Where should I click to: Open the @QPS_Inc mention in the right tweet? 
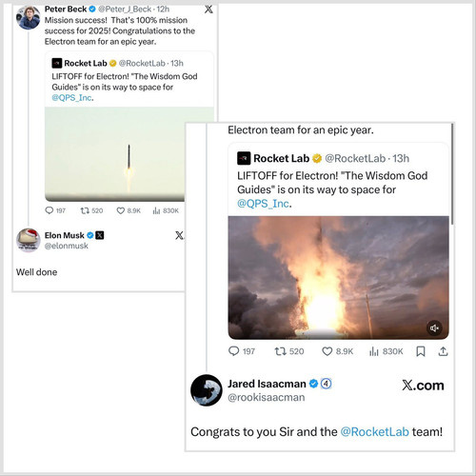click(x=263, y=204)
